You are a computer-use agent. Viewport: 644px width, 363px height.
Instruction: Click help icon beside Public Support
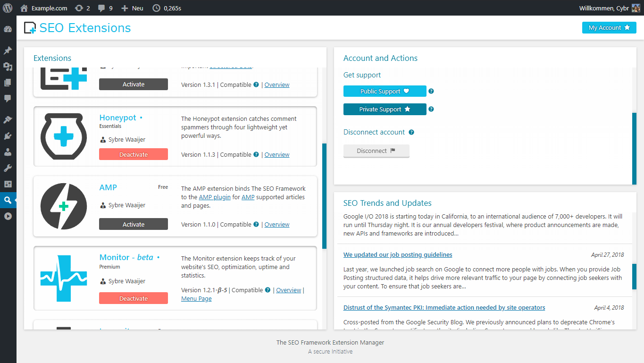[x=431, y=92]
